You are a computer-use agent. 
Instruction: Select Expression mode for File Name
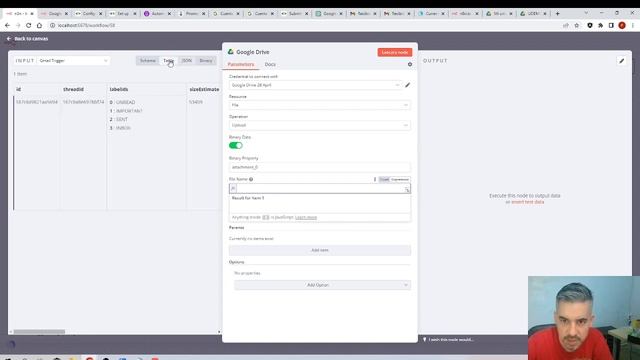[400, 179]
